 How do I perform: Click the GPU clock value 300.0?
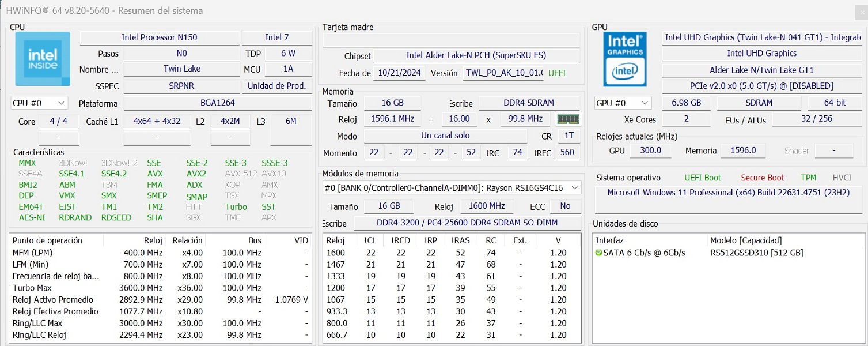(x=651, y=151)
